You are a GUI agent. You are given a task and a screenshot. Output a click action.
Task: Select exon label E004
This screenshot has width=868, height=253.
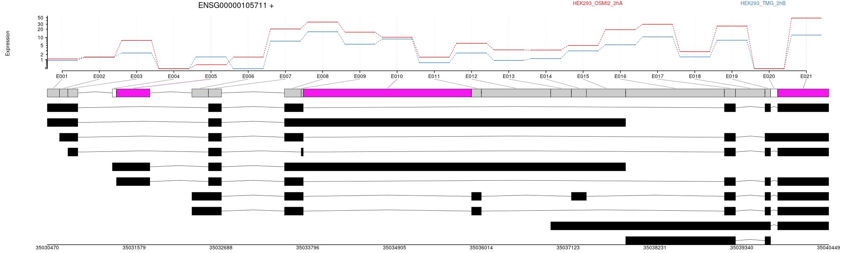174,76
